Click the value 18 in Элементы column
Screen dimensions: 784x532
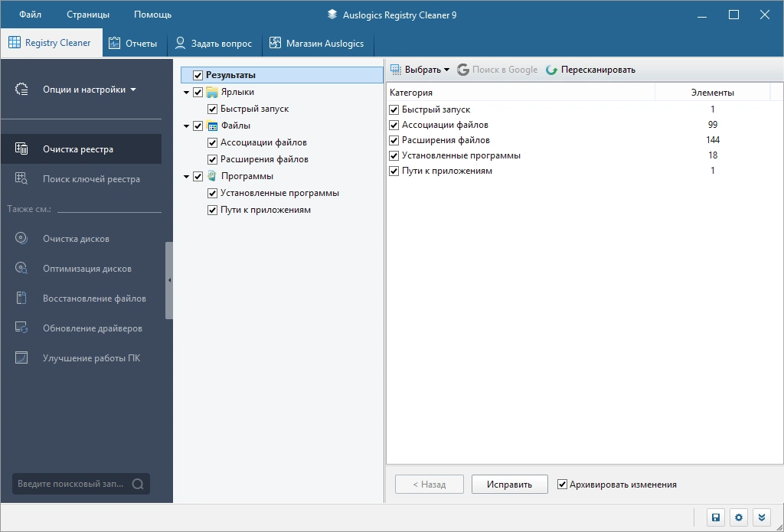pyautogui.click(x=713, y=155)
